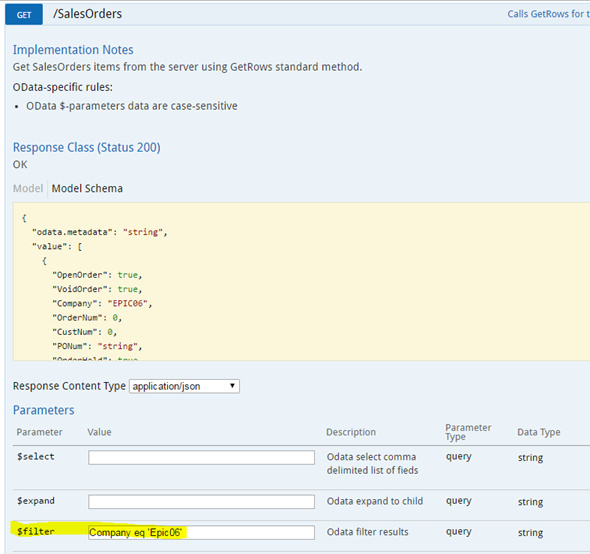Click the 'Value' column header
Viewport: 590px width, 554px height.
coord(99,432)
